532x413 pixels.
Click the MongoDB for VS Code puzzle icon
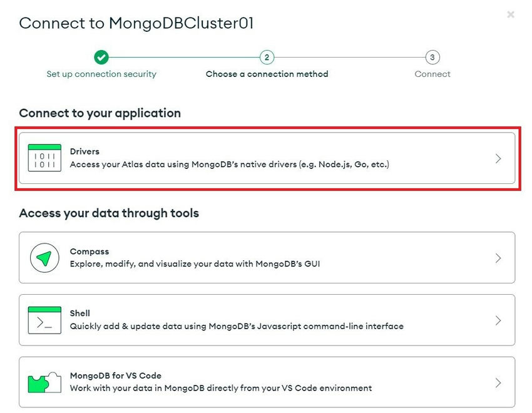(x=44, y=382)
